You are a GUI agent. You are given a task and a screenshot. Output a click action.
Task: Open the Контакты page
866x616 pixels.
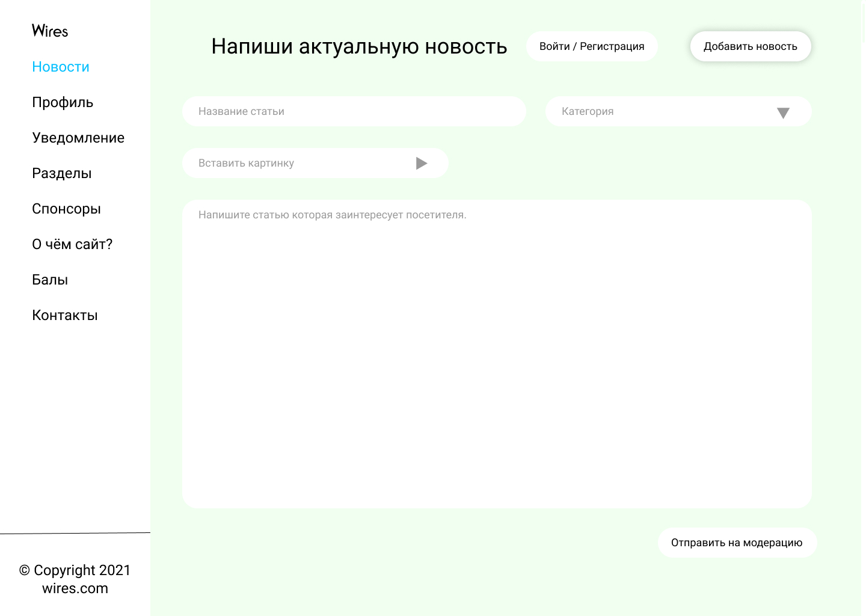(x=65, y=315)
